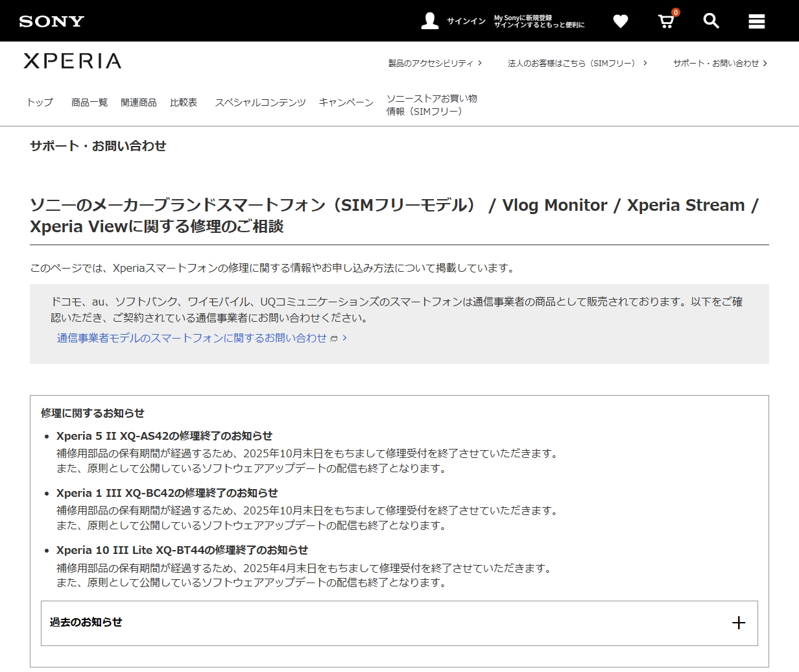Image resolution: width=799 pixels, height=672 pixels.
Task: Open ソニーストアお買い物情報 navigation item
Action: coord(431,105)
